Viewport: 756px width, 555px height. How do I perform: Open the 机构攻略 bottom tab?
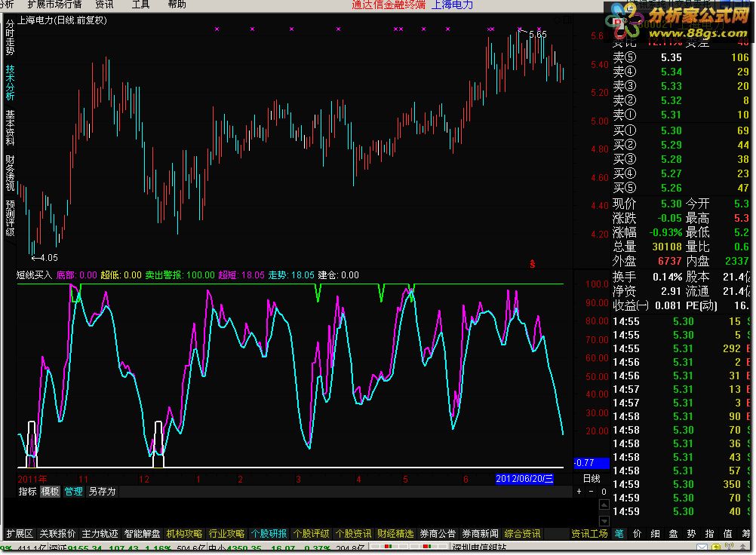point(185,534)
